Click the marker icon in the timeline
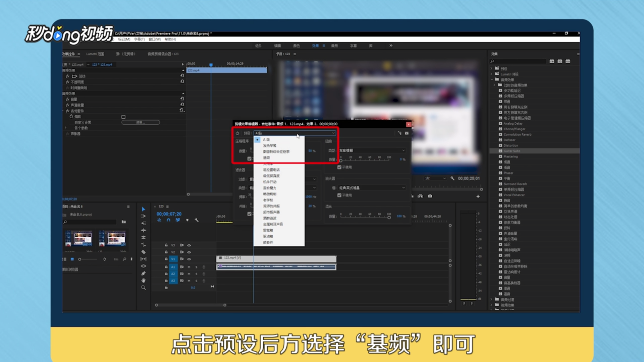The image size is (644, 362). tap(187, 220)
